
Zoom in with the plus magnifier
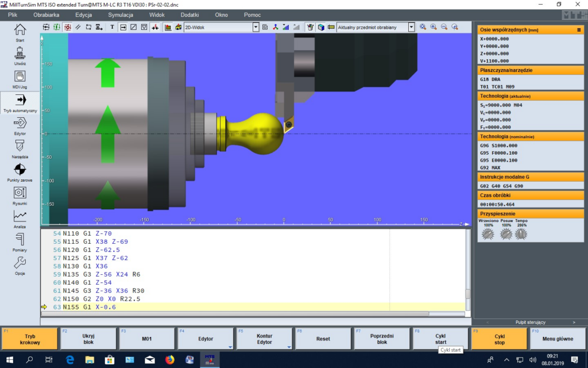coord(433,27)
